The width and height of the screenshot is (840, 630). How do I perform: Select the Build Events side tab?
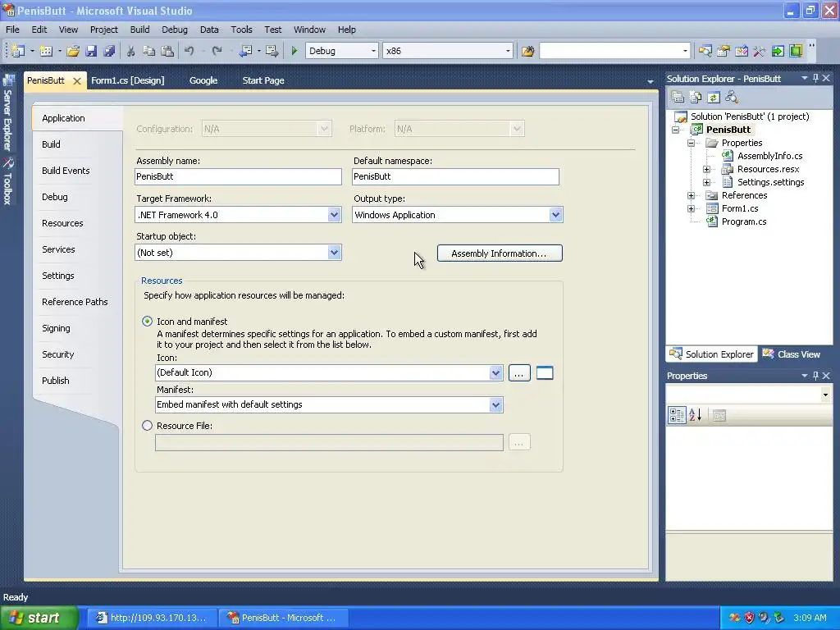pos(66,171)
